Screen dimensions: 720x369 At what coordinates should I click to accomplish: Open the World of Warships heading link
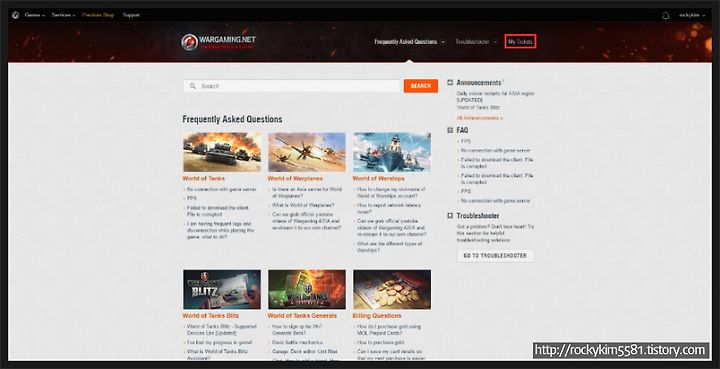(x=378, y=178)
